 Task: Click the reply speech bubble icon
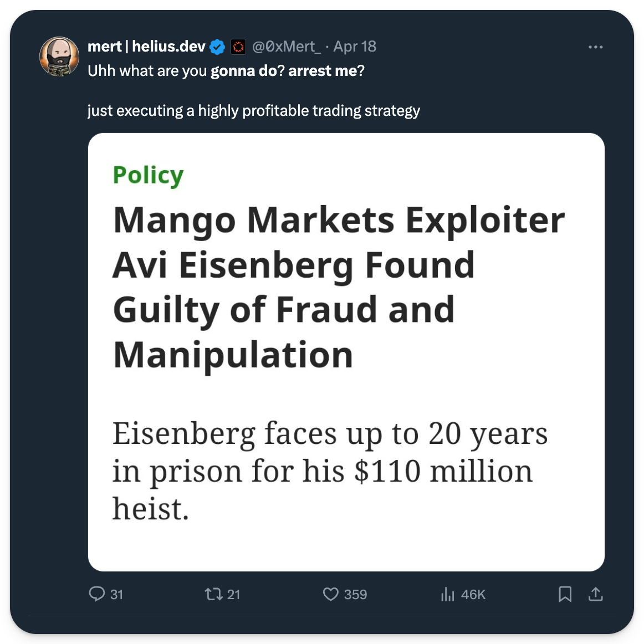point(97,594)
